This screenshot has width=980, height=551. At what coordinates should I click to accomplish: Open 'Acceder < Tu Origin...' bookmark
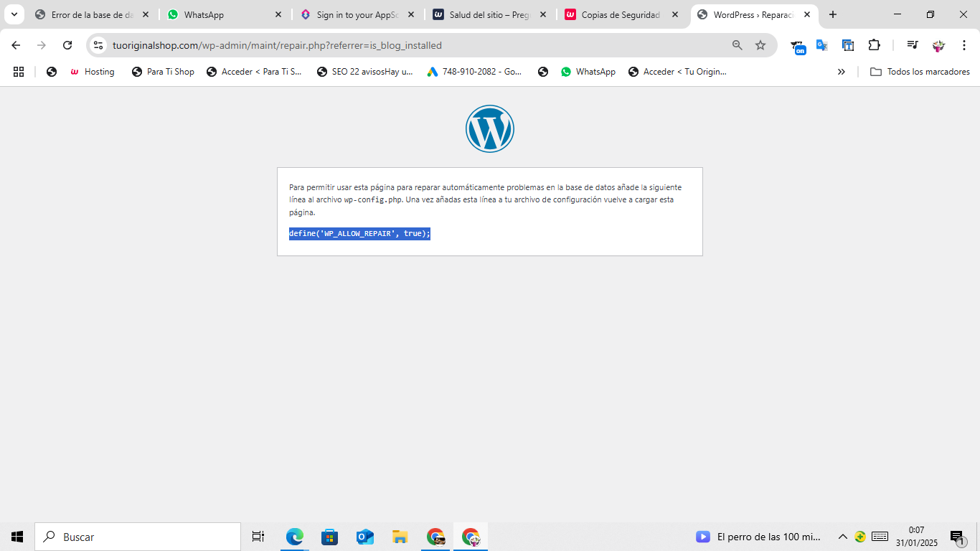pyautogui.click(x=677, y=72)
